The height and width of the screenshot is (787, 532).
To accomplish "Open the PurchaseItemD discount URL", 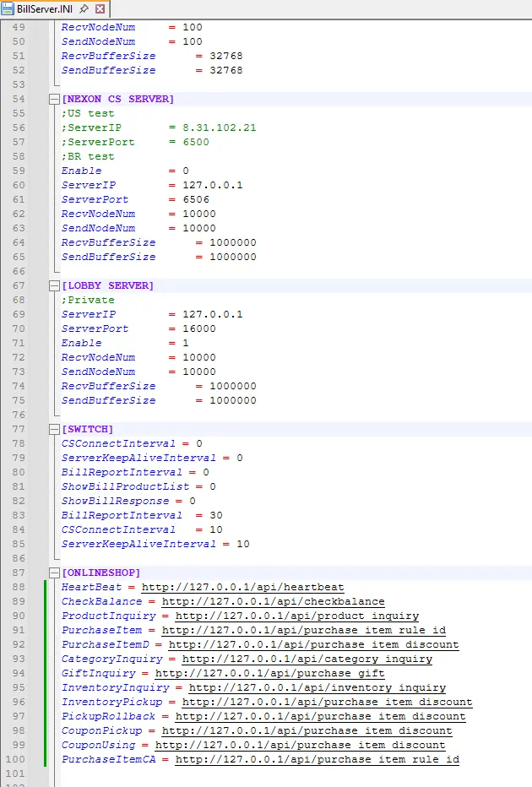I will tap(313, 644).
